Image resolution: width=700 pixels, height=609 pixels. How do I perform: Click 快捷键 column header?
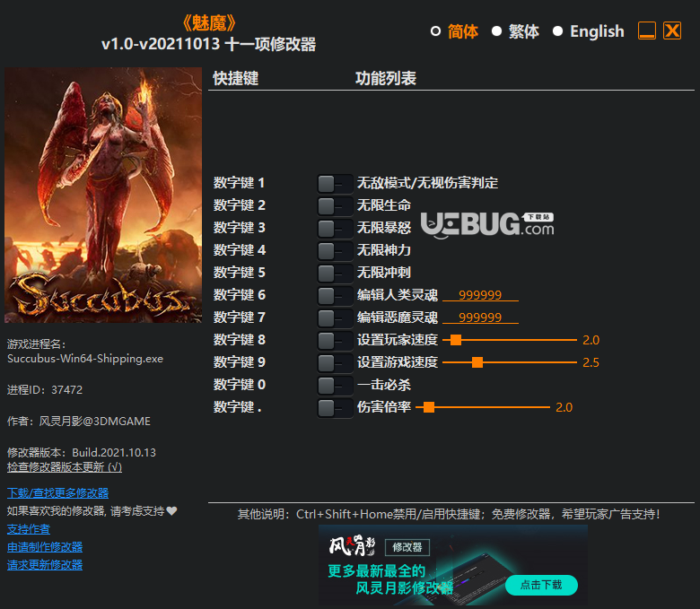pos(236,79)
